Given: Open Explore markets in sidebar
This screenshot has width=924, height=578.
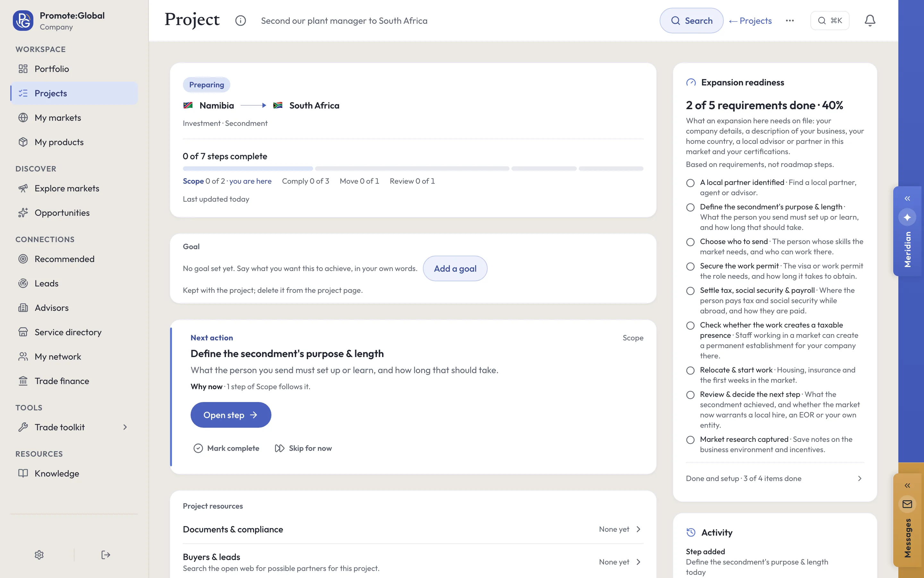Looking at the screenshot, I should pyautogui.click(x=74, y=188).
